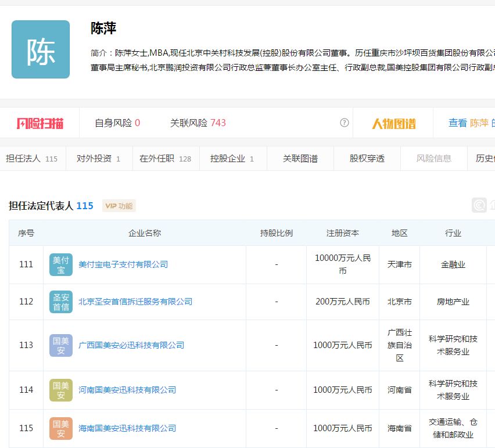Open the 股权穿透 tab
Screen dimensions: 495x448
coord(367,159)
